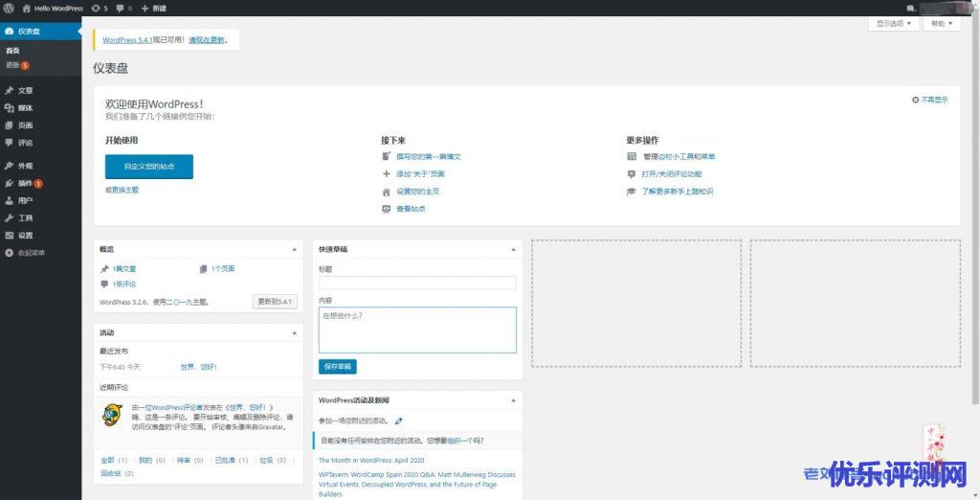Click the 自定义您的站点 button
The width and height of the screenshot is (980, 500).
coord(148,167)
